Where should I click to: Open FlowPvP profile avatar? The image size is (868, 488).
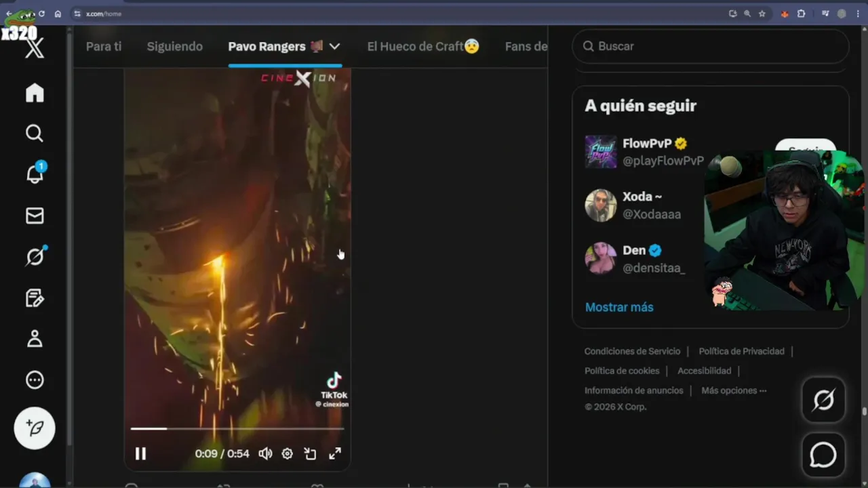point(601,152)
